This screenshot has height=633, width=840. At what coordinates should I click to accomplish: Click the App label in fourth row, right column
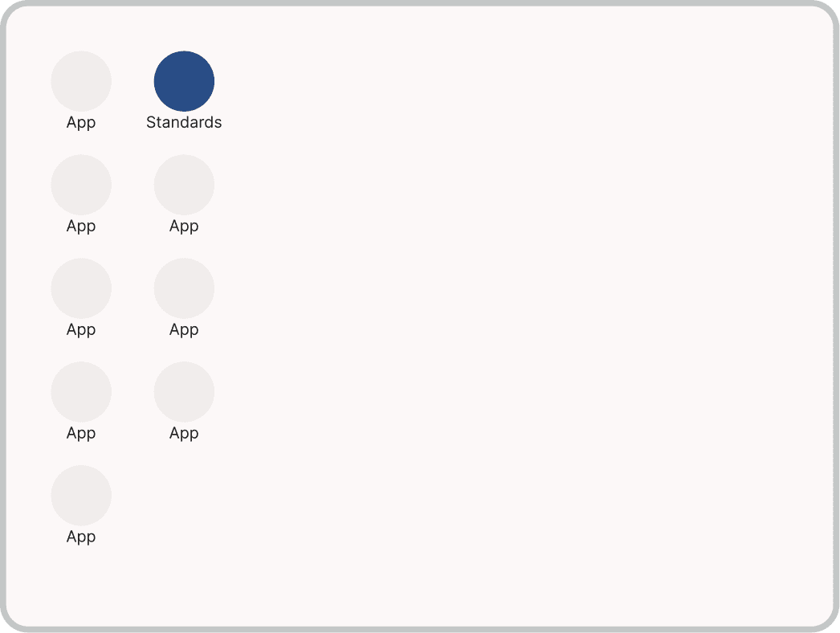[184, 433]
